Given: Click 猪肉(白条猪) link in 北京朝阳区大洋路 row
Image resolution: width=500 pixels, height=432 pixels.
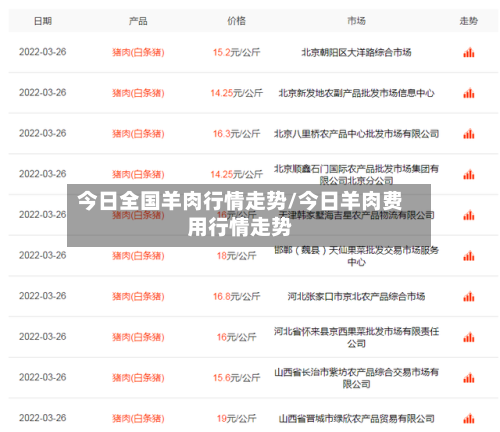Looking at the screenshot, I should pos(138,52).
